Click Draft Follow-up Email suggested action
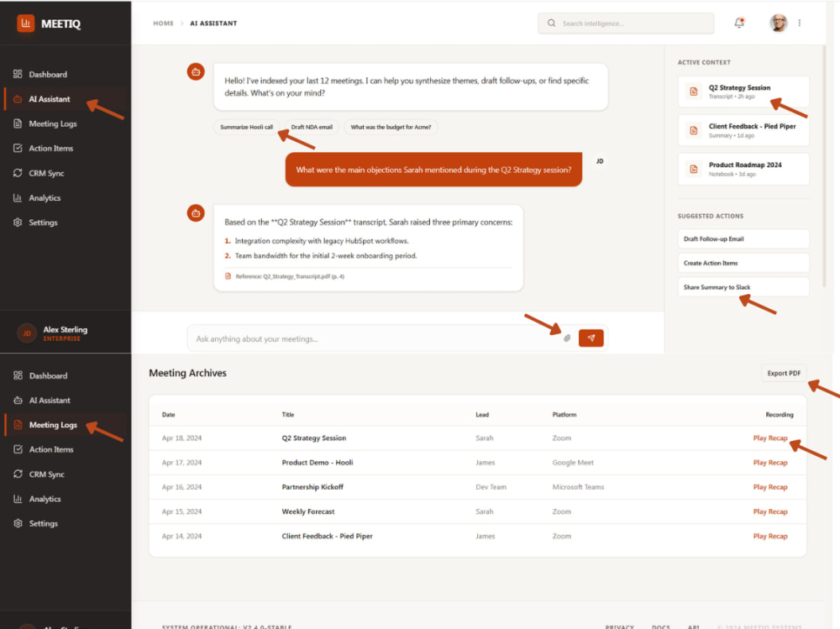This screenshot has height=629, width=840. click(743, 239)
